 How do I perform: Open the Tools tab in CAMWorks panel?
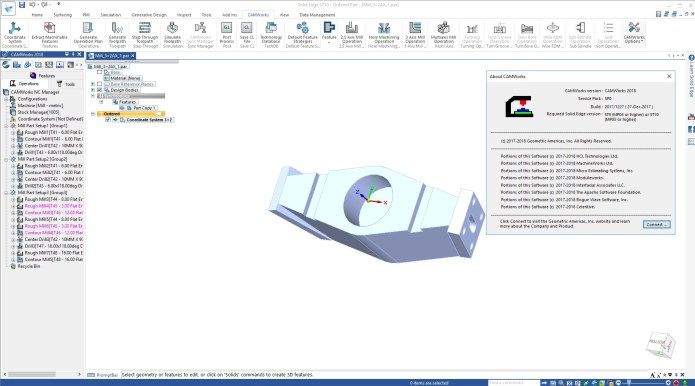(66, 84)
